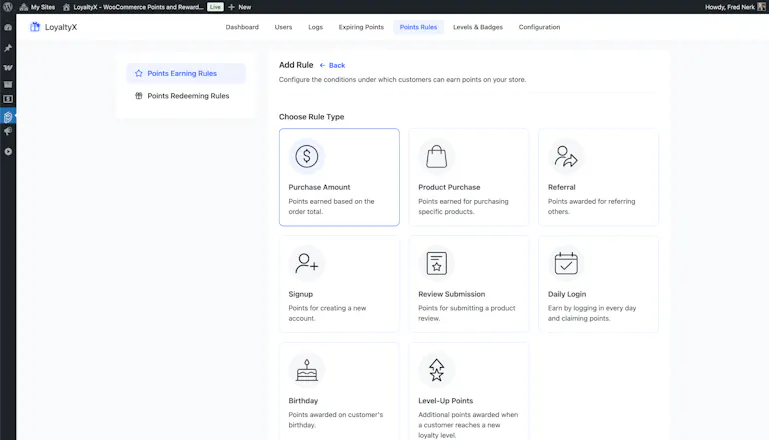Click New in the admin bar

pyautogui.click(x=240, y=7)
